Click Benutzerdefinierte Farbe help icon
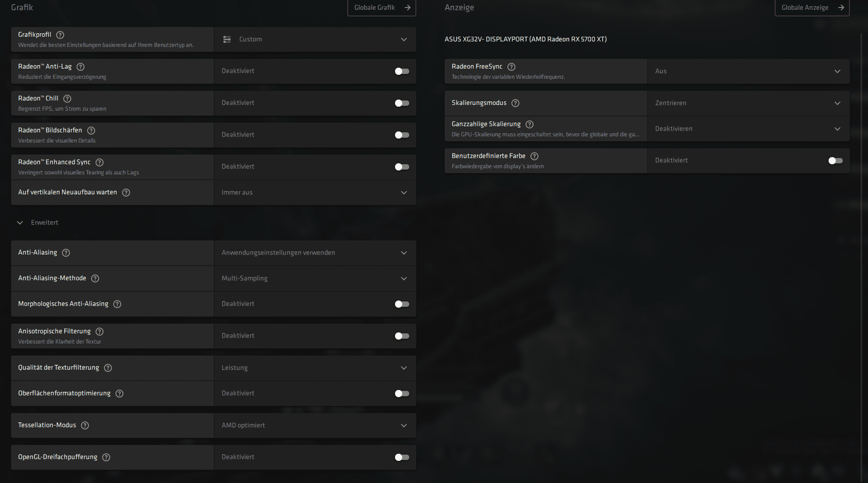Screen dimensions: 868x483 pyautogui.click(x=534, y=156)
